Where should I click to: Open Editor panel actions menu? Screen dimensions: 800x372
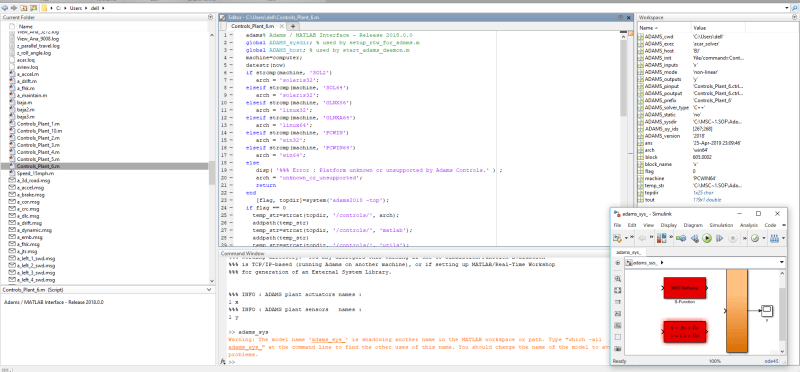(620, 17)
